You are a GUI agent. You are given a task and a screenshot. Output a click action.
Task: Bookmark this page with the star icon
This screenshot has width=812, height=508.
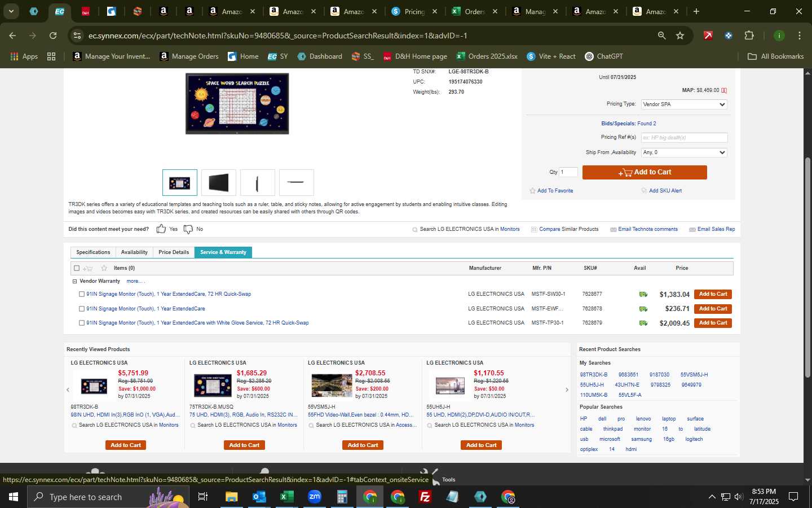tap(680, 36)
